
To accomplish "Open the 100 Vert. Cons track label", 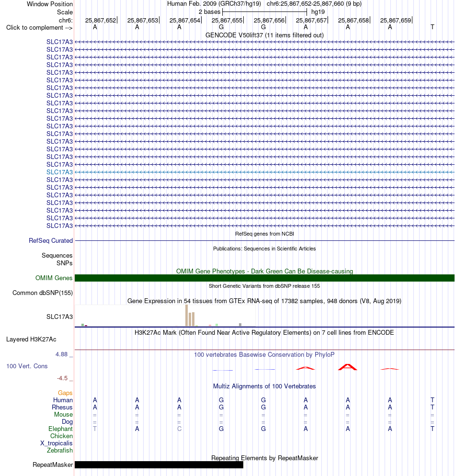I will [27, 366].
